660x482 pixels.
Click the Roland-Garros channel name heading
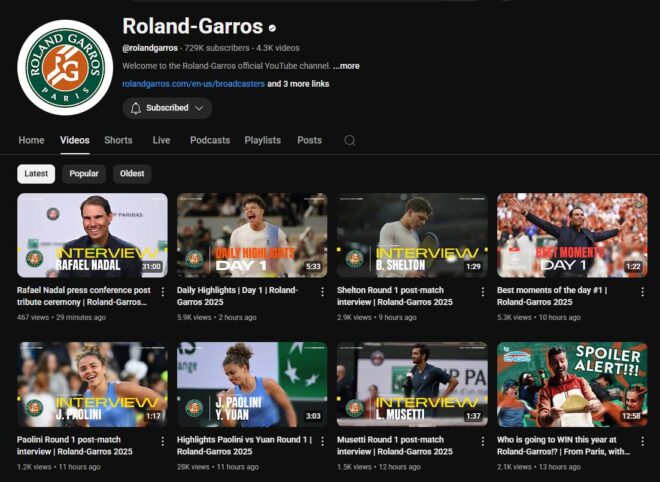(193, 26)
